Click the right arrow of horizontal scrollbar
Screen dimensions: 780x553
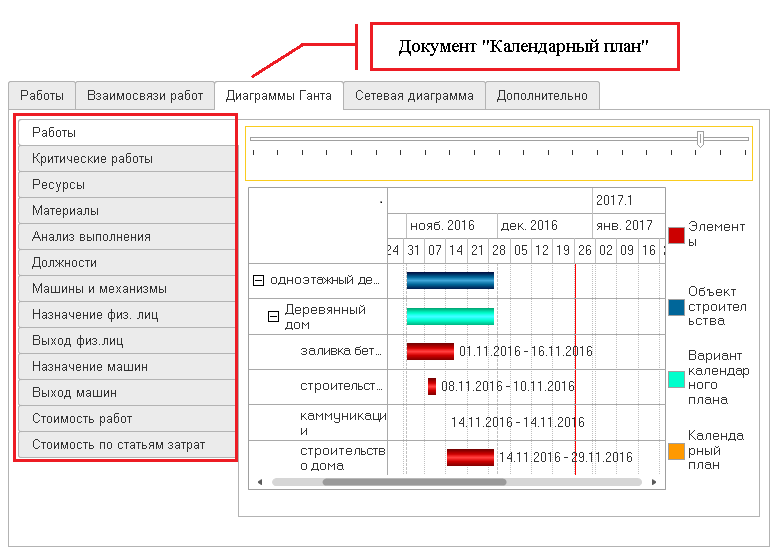(x=654, y=482)
